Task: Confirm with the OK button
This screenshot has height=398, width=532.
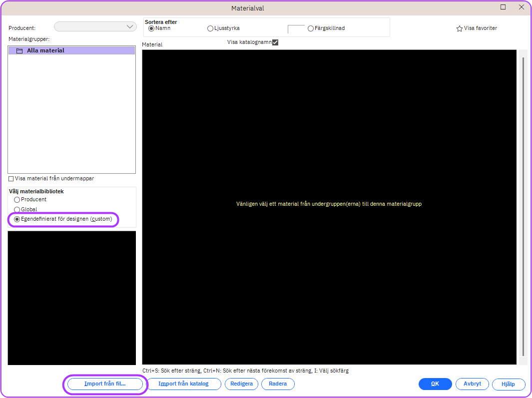Action: (x=435, y=384)
